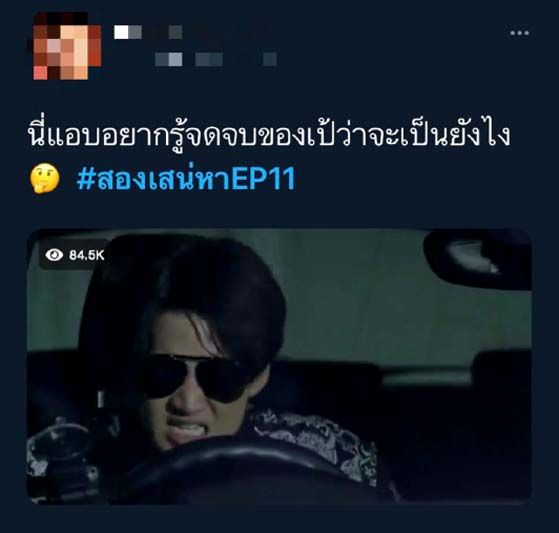559x533 pixels.
Task: Click the car seat headrest at the video's right
Action: (x=501, y=374)
